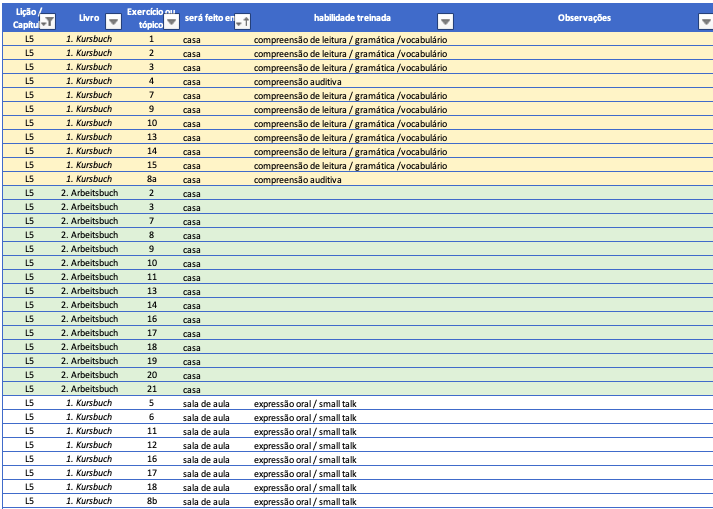
Task: Click the 'casa' cell in Arbeitsbuch exercise 20 row
Action: [192, 375]
